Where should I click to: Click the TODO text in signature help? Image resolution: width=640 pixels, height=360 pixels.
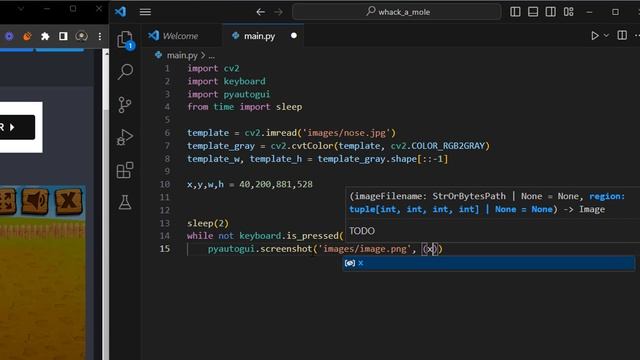point(362,231)
